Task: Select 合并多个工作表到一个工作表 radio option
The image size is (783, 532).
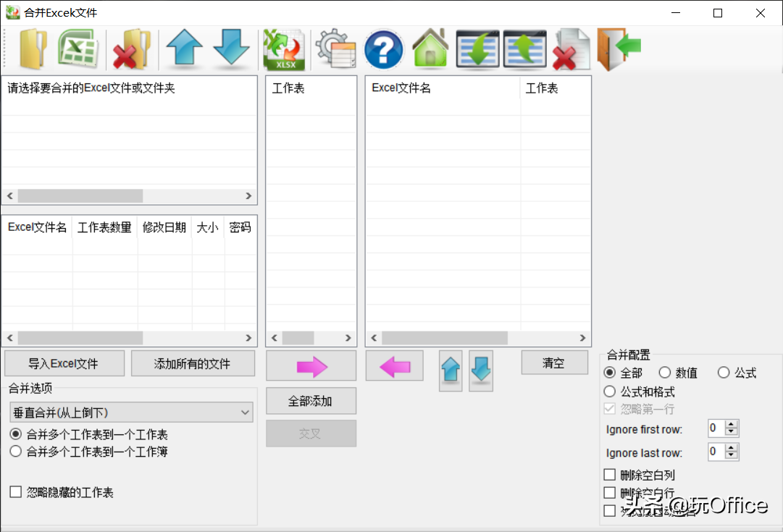Action: click(89, 434)
